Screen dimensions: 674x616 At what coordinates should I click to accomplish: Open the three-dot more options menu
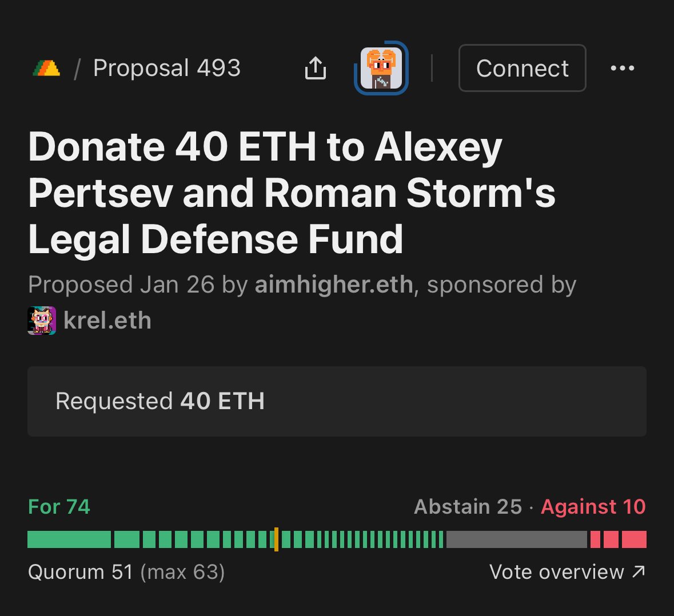[x=622, y=69]
